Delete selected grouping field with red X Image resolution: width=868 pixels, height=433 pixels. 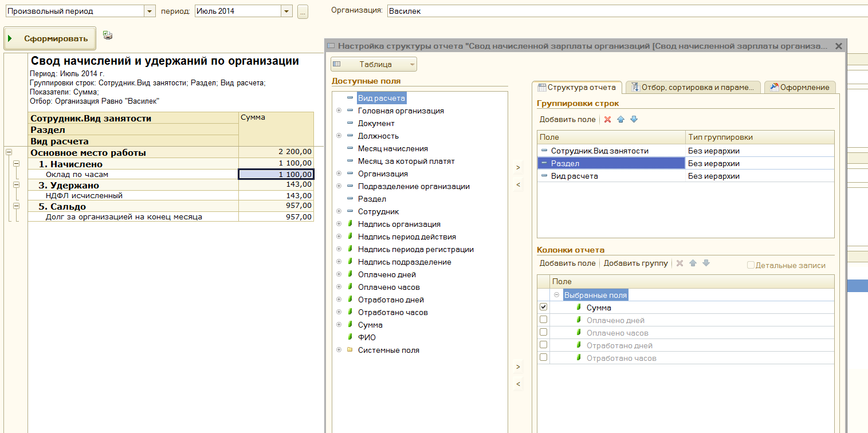(608, 120)
